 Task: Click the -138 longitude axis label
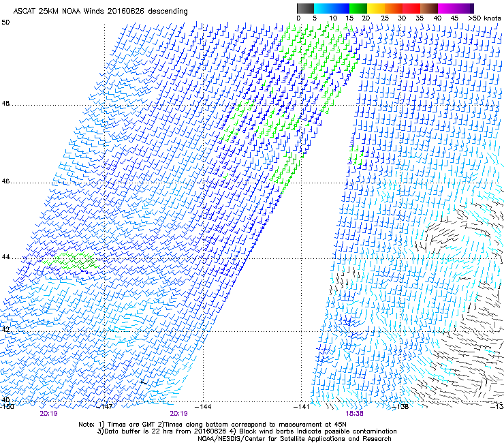[400, 407]
